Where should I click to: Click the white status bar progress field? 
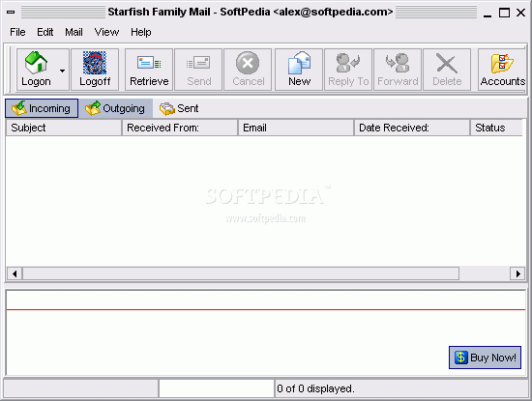pos(216,388)
